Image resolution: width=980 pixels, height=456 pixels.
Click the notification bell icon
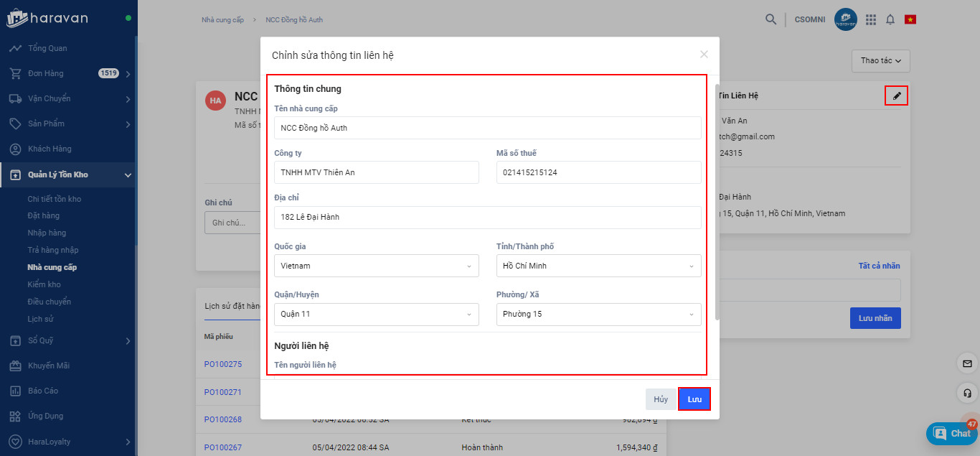890,19
